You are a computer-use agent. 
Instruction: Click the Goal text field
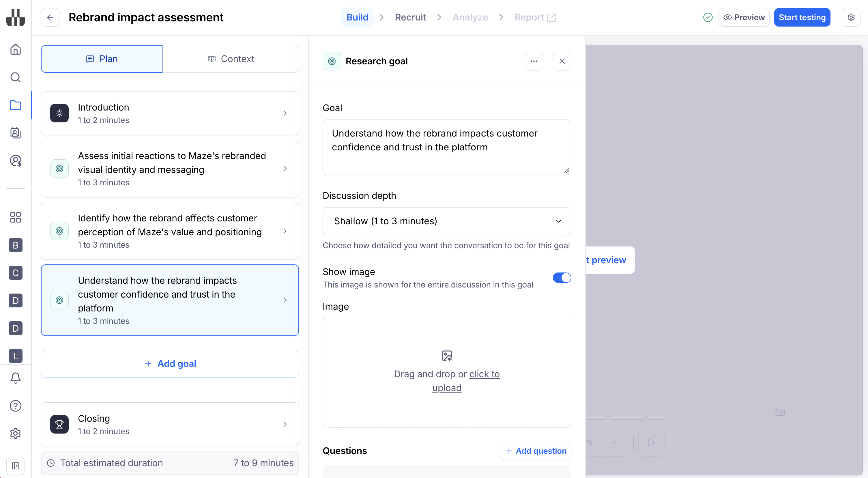(x=446, y=147)
